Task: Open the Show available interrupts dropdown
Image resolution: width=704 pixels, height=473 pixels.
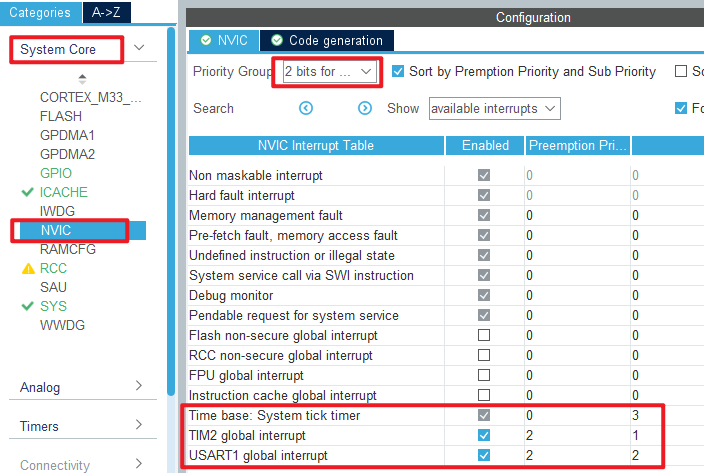Action: point(494,109)
